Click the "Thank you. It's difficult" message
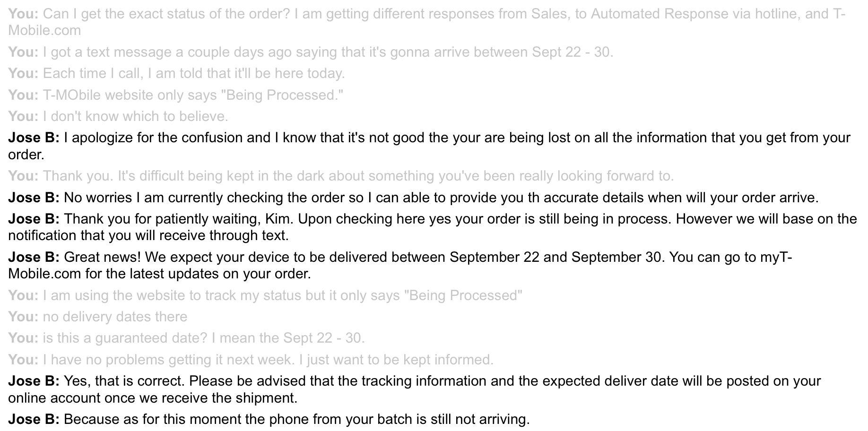Viewport: 868px width, 431px height. tap(341, 176)
